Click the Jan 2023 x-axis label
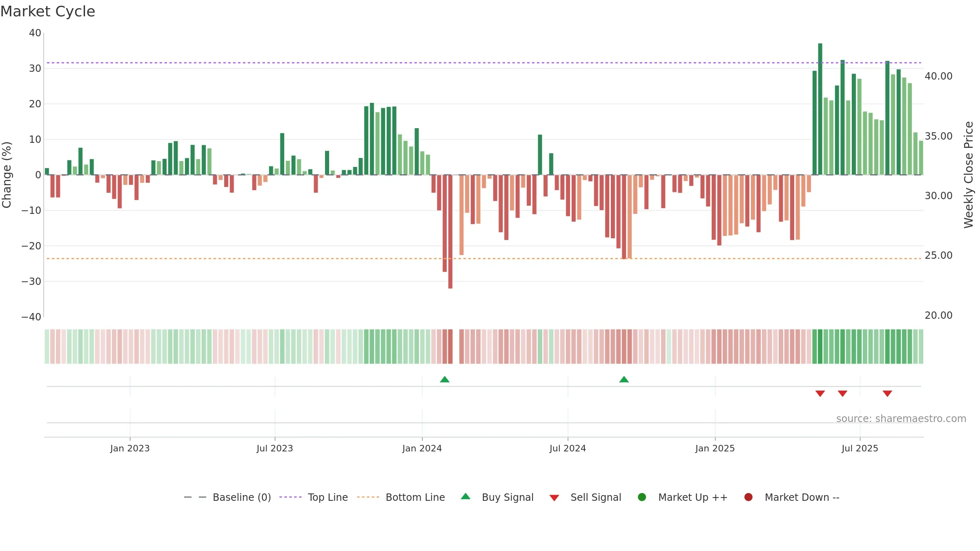980x551 pixels. click(130, 449)
